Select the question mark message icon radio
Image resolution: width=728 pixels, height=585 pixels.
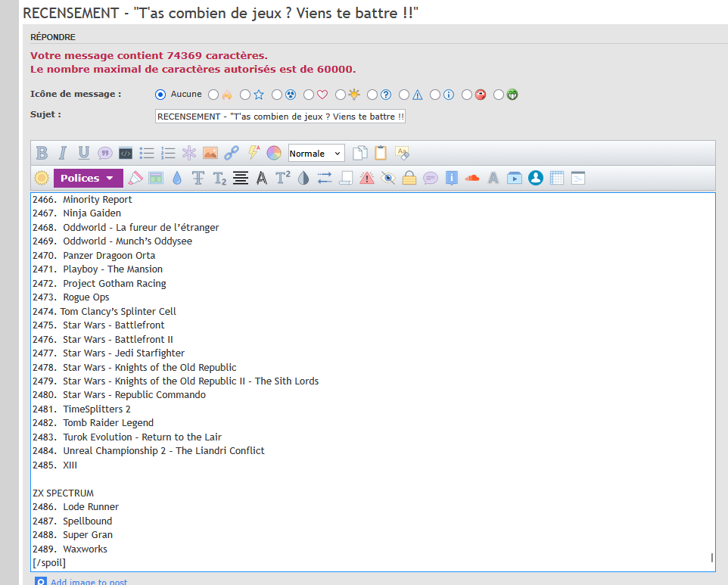click(372, 95)
